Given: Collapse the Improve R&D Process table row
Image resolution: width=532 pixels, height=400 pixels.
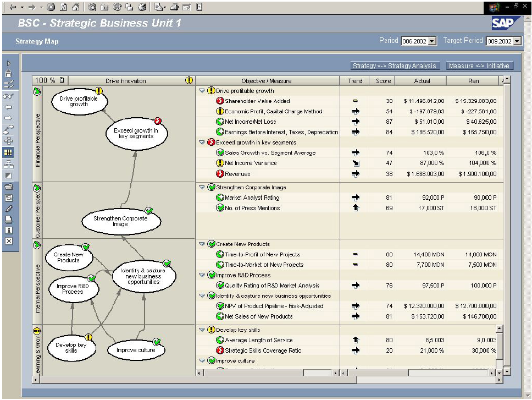Looking at the screenshot, I should [202, 276].
